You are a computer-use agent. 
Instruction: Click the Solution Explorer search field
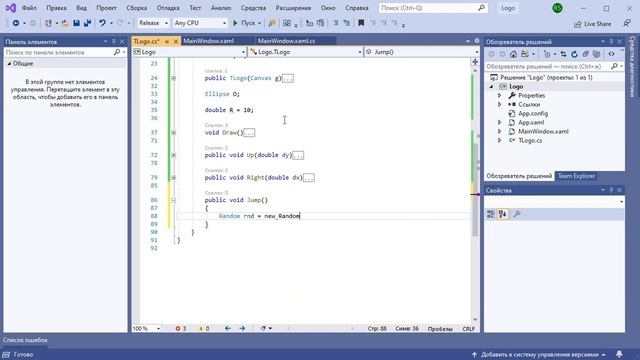point(554,66)
